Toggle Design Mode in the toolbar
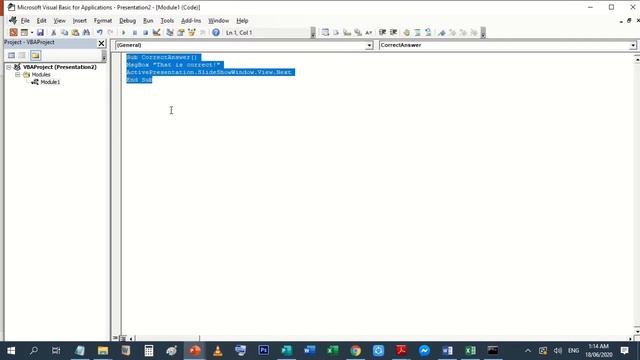The width and height of the screenshot is (640, 360). pos(156,32)
